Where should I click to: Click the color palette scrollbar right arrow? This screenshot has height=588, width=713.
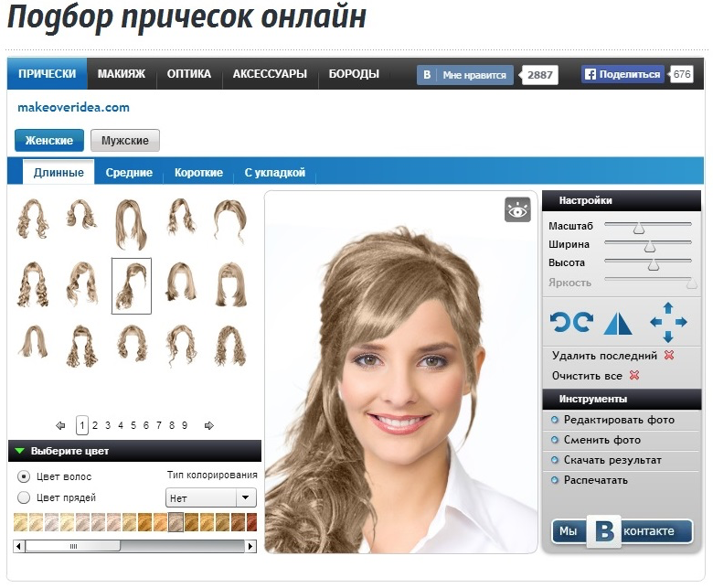point(251,546)
